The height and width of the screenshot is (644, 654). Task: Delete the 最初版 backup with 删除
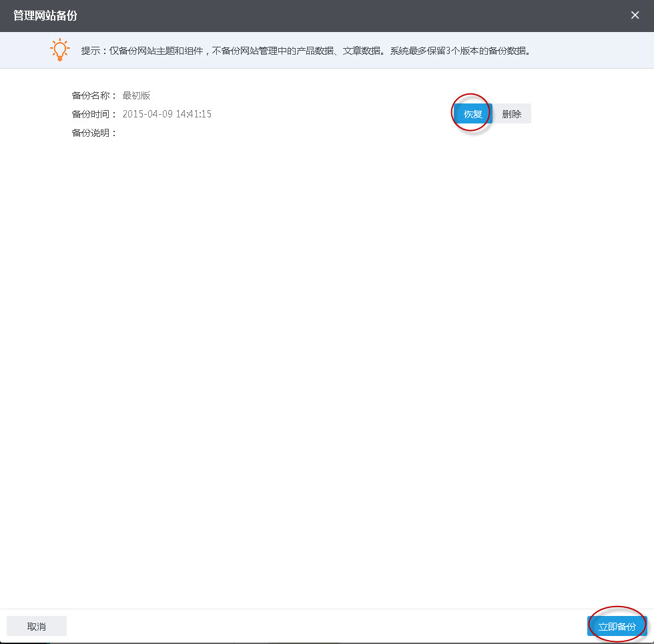click(x=511, y=113)
